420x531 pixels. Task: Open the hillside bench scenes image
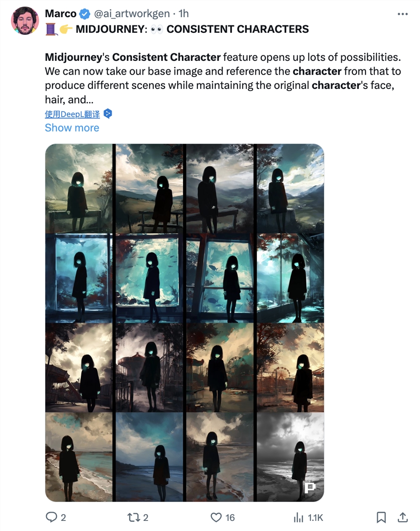pos(184,188)
